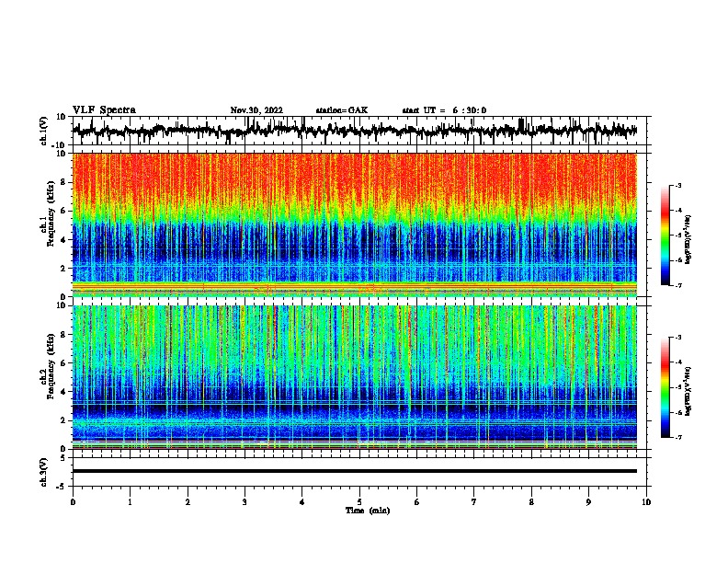Screen dimensions: 728x563
Task: Click the time axis tick label "6"
Action: pyautogui.click(x=417, y=502)
